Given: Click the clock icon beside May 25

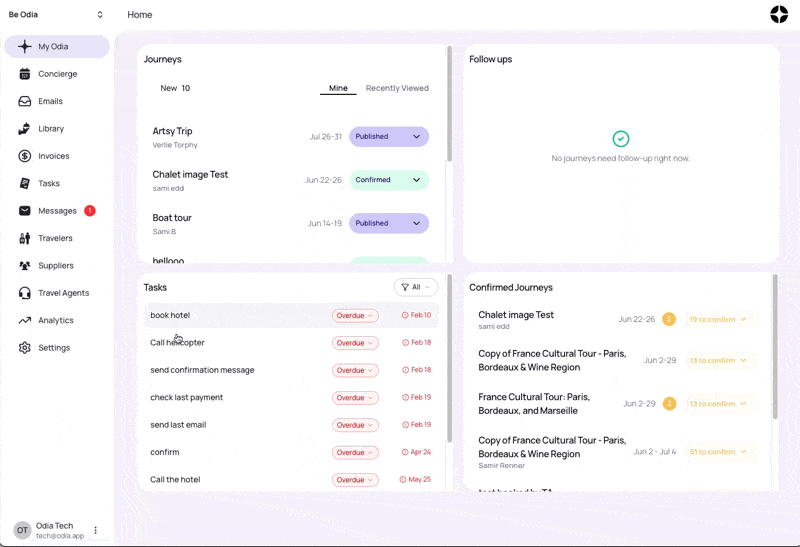Looking at the screenshot, I should [403, 480].
